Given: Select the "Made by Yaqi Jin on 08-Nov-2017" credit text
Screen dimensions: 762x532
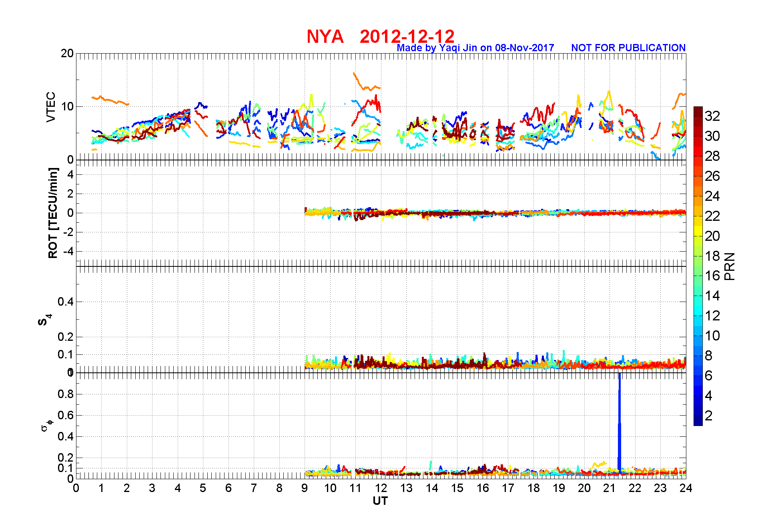Looking at the screenshot, I should point(475,48).
